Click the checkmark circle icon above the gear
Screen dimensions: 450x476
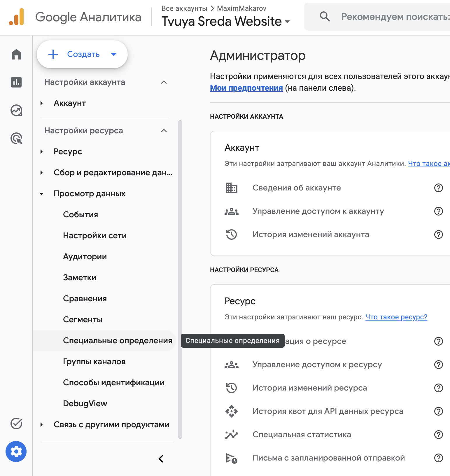point(16,423)
